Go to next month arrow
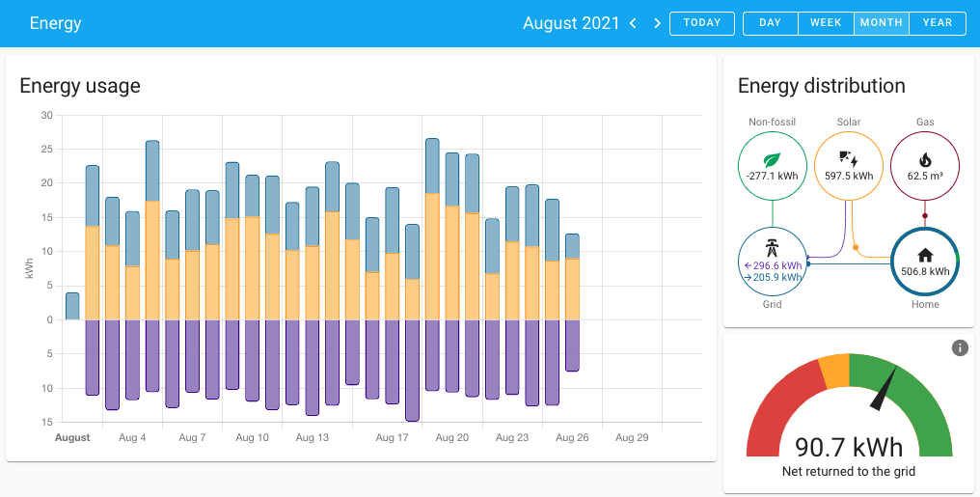980x497 pixels. (657, 23)
